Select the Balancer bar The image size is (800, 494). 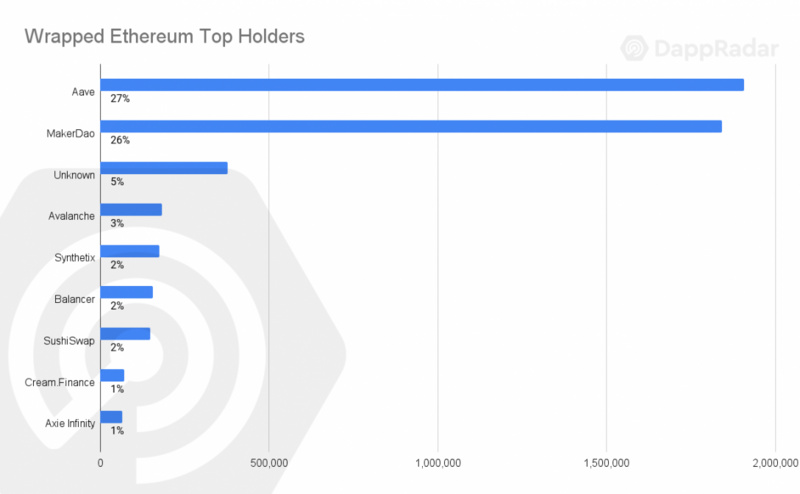127,292
